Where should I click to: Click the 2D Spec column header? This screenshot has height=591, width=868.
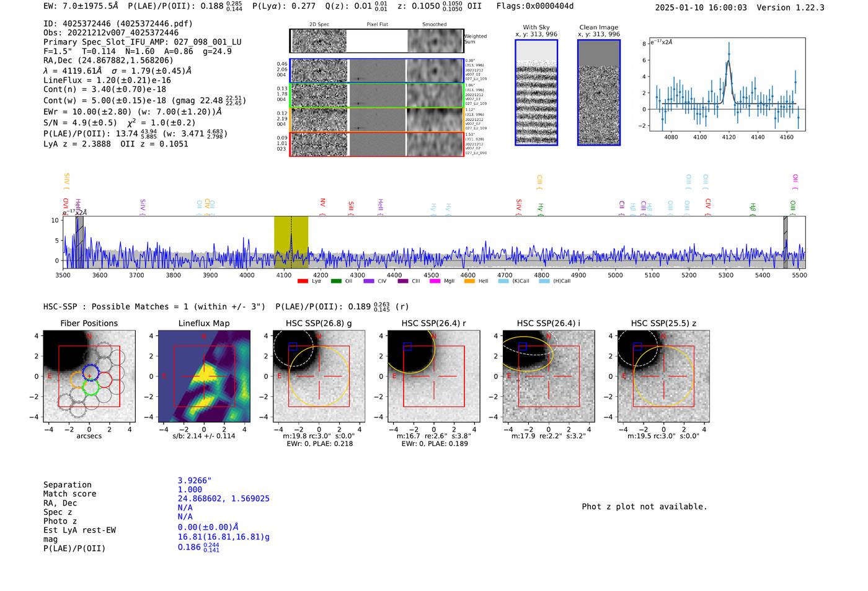[319, 25]
